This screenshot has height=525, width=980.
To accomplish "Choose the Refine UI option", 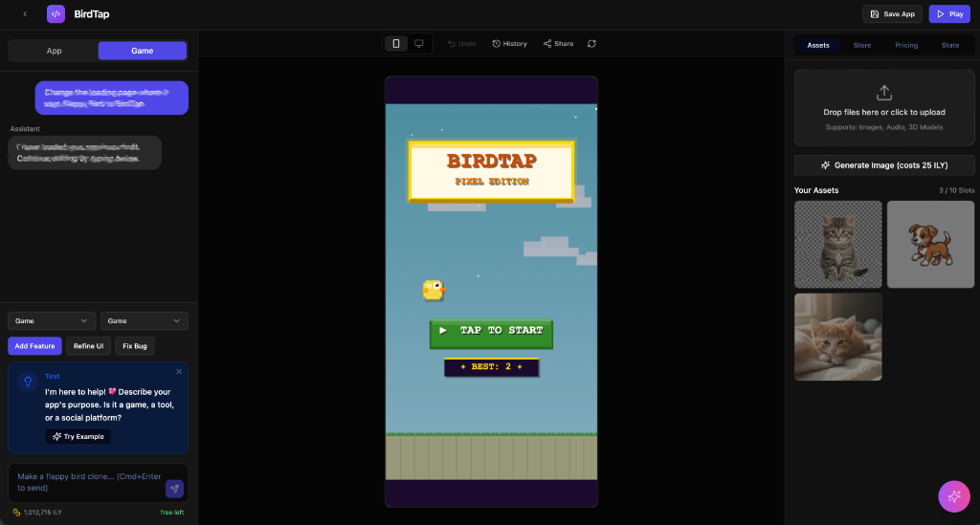I will (88, 346).
